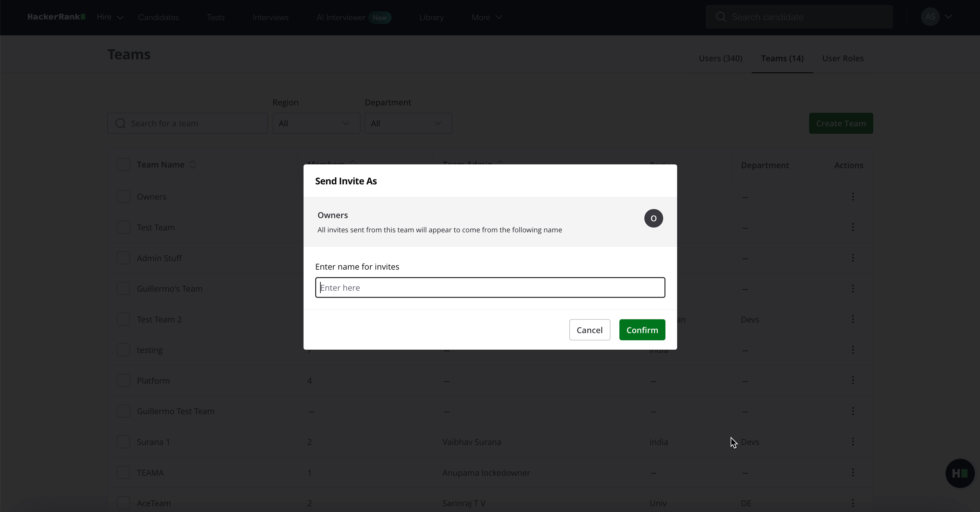This screenshot has height=512, width=980.
Task: Cancel the Send Invite As dialog
Action: (589, 330)
